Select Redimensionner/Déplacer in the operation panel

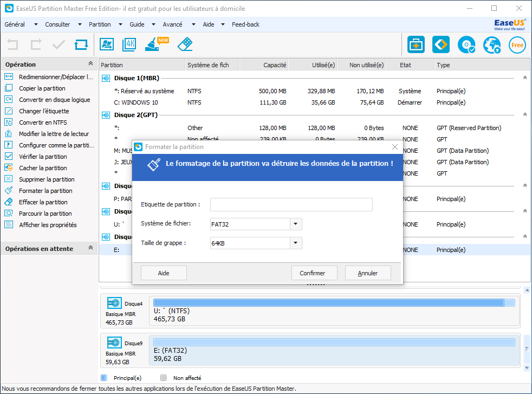click(56, 77)
